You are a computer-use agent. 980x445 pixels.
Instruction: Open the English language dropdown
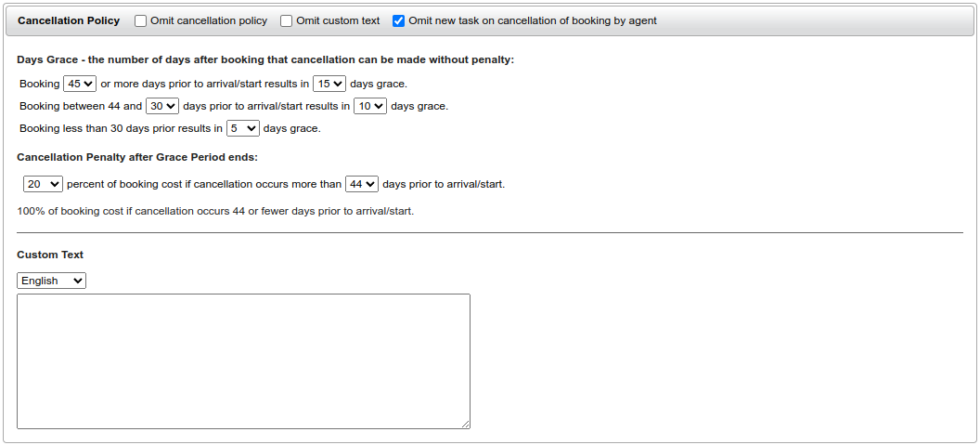tap(51, 281)
